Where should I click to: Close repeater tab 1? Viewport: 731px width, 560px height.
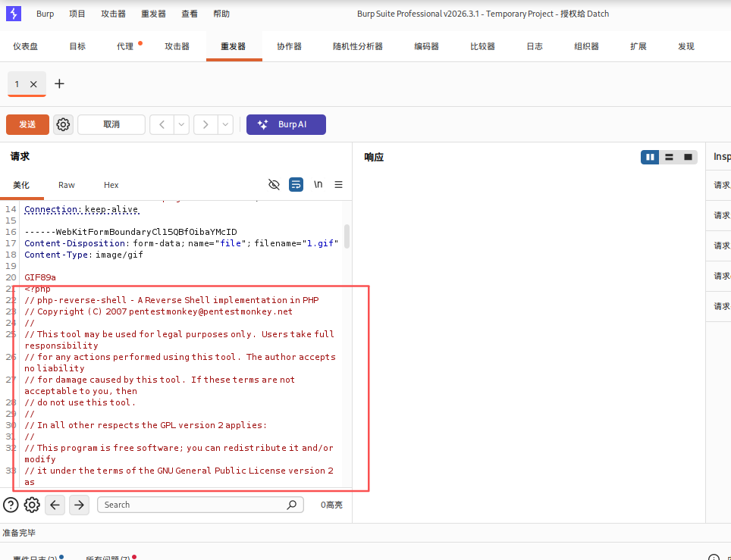(x=33, y=84)
